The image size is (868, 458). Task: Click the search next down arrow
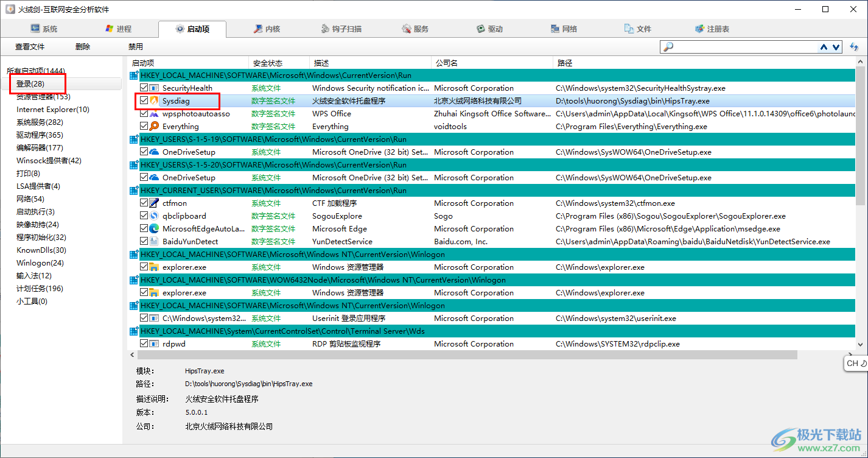(x=836, y=47)
